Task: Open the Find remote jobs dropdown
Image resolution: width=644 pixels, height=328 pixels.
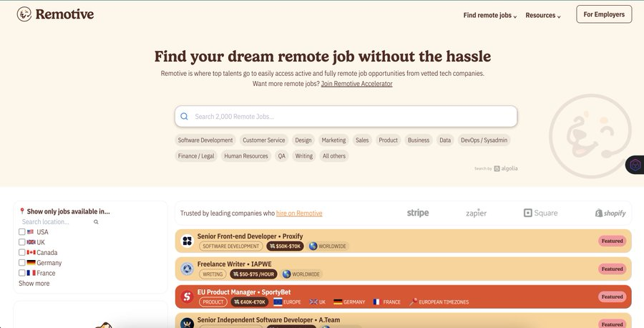Action: pyautogui.click(x=490, y=15)
